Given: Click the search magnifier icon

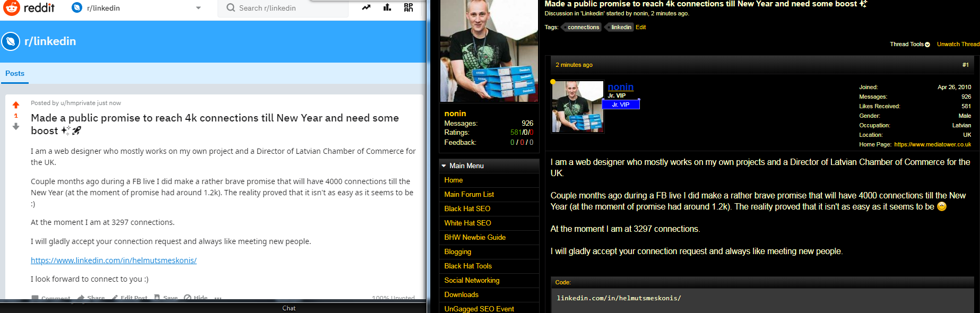Looking at the screenshot, I should coord(231,8).
